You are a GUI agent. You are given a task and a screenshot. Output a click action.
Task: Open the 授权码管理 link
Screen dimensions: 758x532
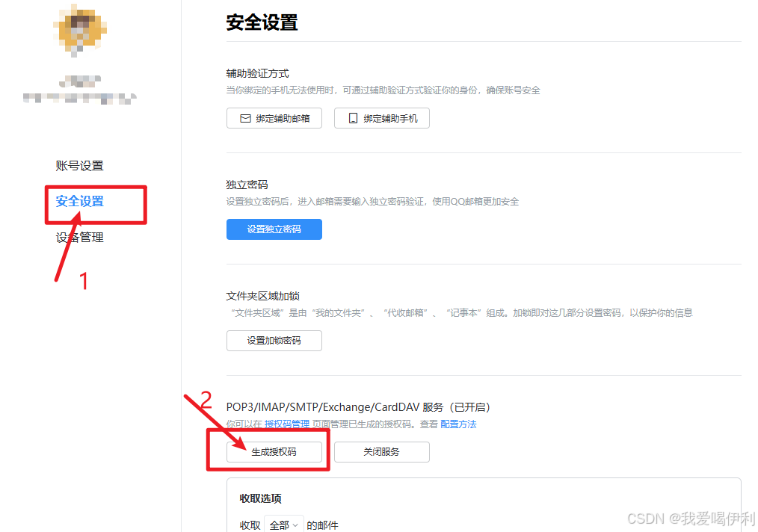[x=286, y=424]
